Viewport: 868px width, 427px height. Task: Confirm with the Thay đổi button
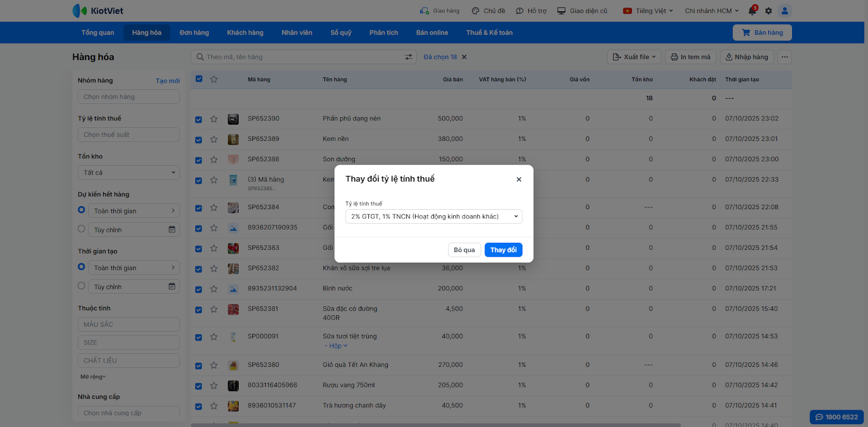[503, 250]
